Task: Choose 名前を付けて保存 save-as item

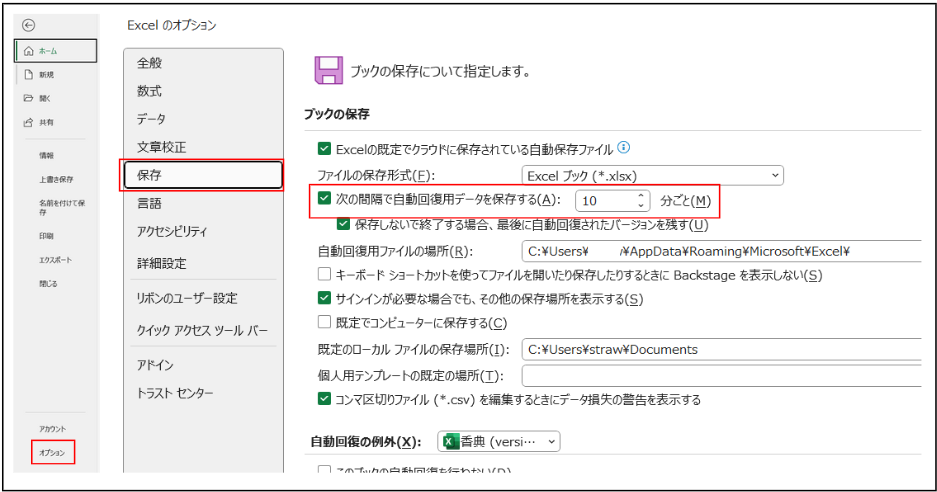Action: point(62,207)
